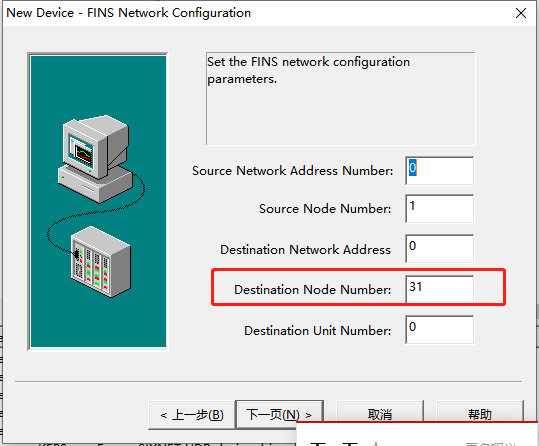Click the Destination Network Address label
The height and width of the screenshot is (446, 539).
(305, 250)
